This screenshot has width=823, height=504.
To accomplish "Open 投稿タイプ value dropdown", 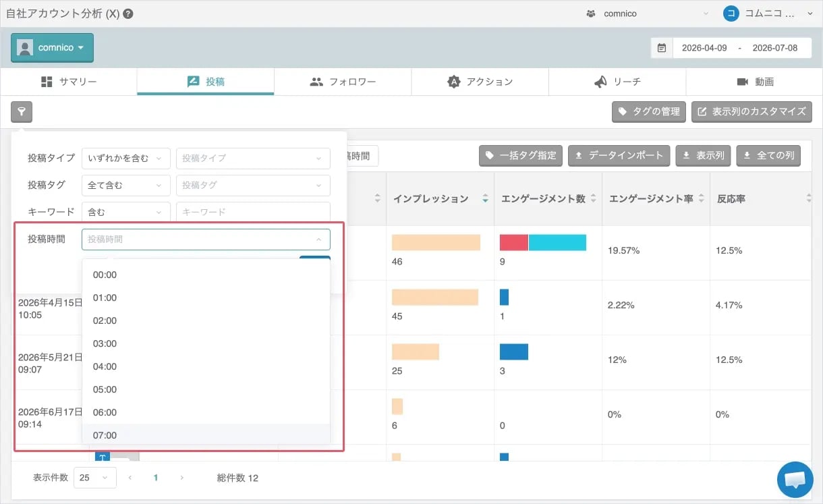I will 253,158.
